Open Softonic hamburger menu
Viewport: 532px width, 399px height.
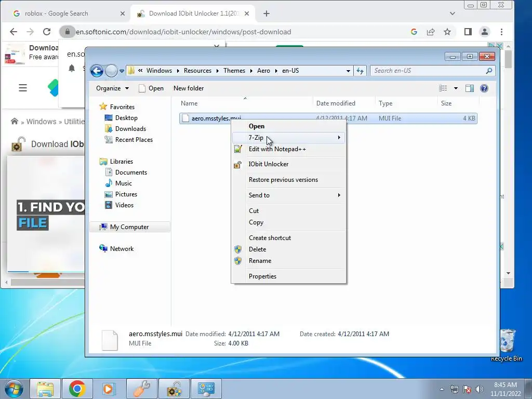(x=23, y=88)
